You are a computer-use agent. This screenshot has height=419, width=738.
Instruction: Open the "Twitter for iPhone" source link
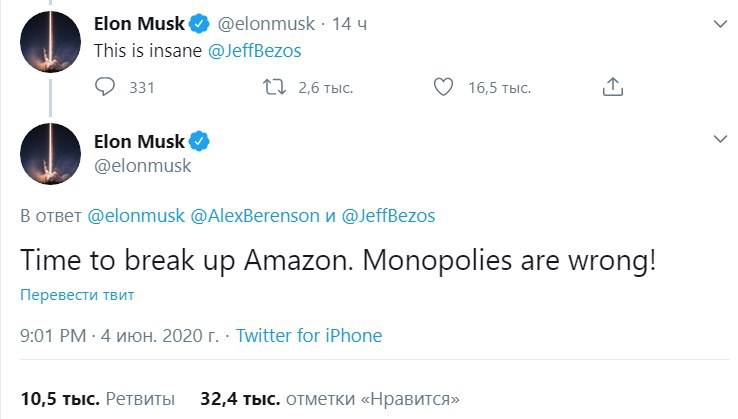tap(309, 336)
